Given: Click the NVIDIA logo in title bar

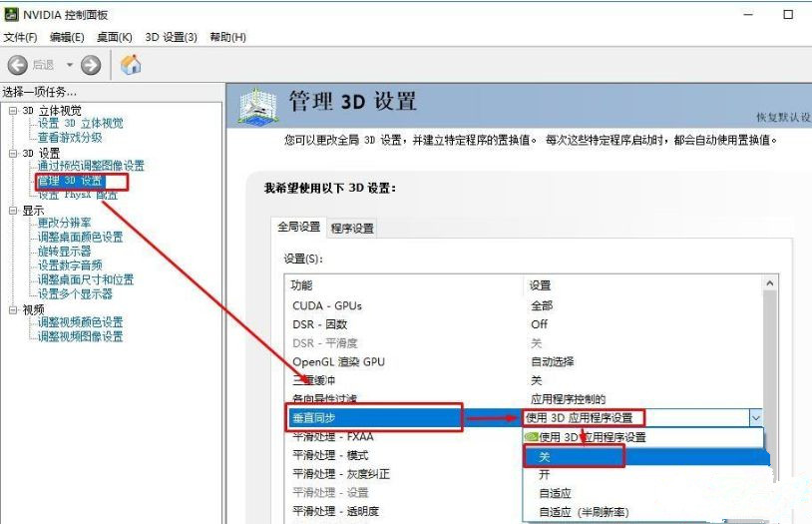Looking at the screenshot, I should 11,15.
